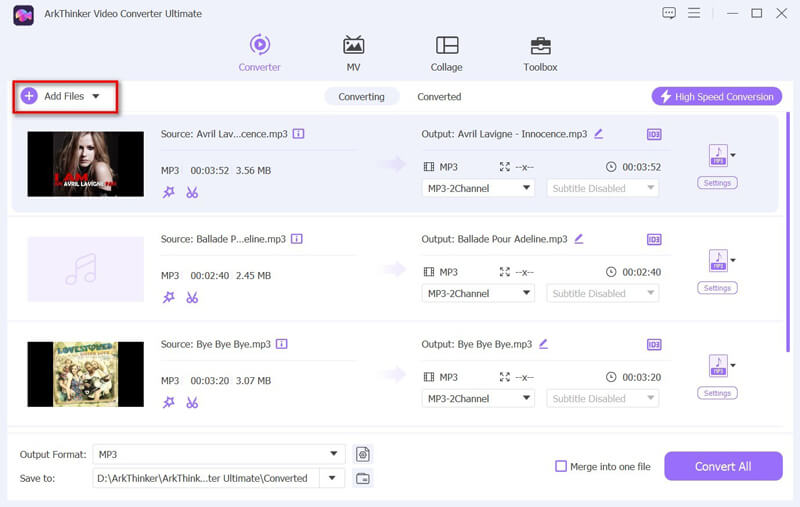Click the "Source: Bye Bye Bye.mp3" label

pyautogui.click(x=216, y=344)
